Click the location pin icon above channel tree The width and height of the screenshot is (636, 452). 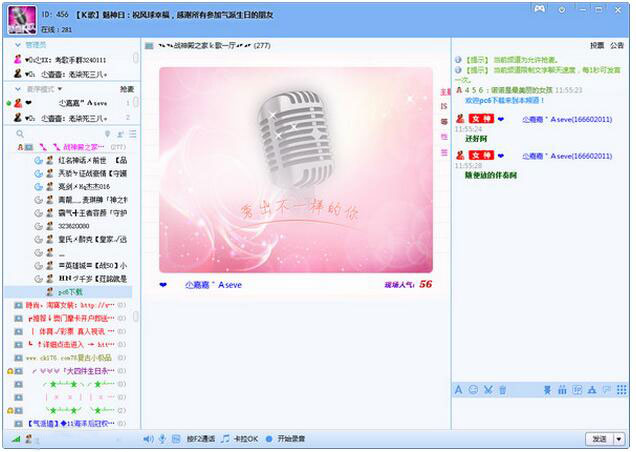click(107, 134)
